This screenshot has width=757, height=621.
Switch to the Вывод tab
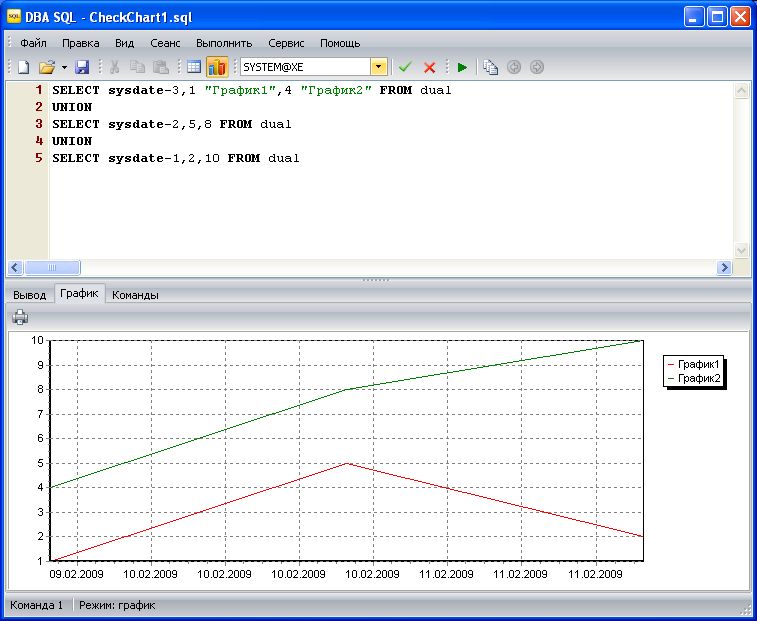[x=29, y=295]
